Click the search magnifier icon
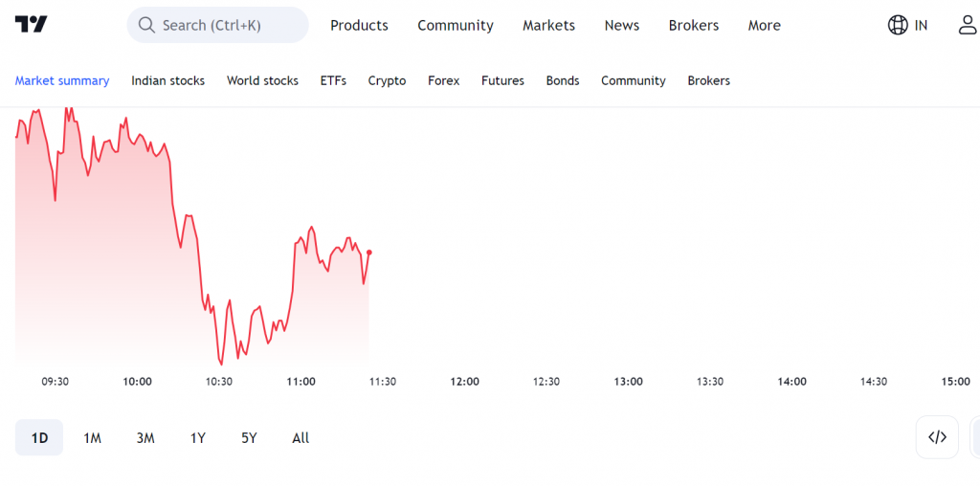980x486 pixels. (146, 25)
